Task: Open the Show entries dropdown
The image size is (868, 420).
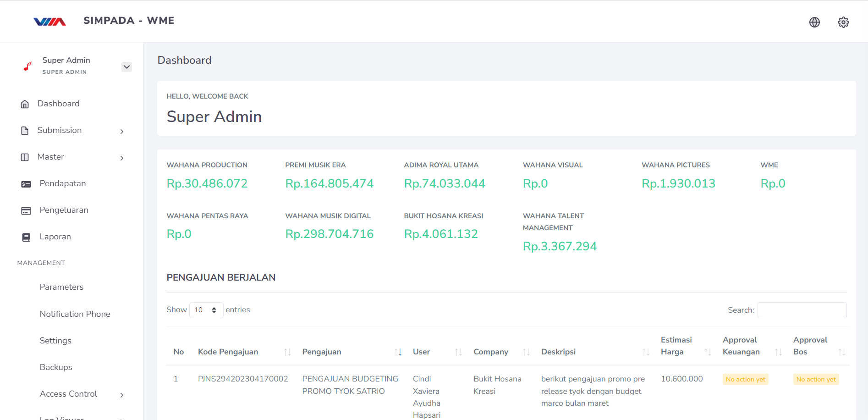Action: coord(205,310)
